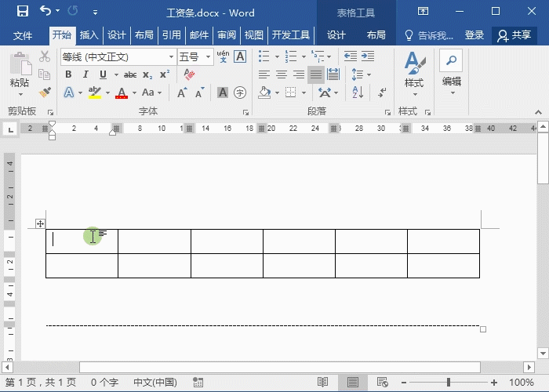This screenshot has width=549, height=392.
Task: Add a character border (boxed A)
Action: [x=240, y=56]
